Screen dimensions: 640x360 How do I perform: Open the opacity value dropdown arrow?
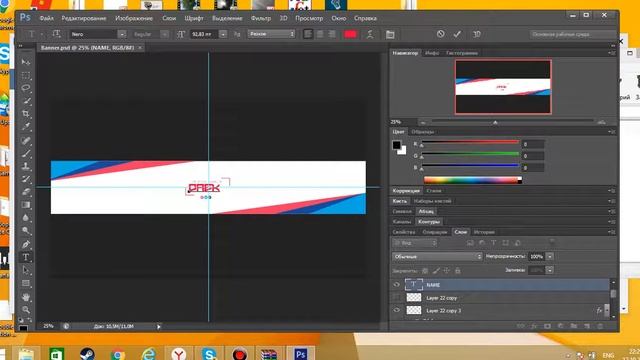[550, 256]
